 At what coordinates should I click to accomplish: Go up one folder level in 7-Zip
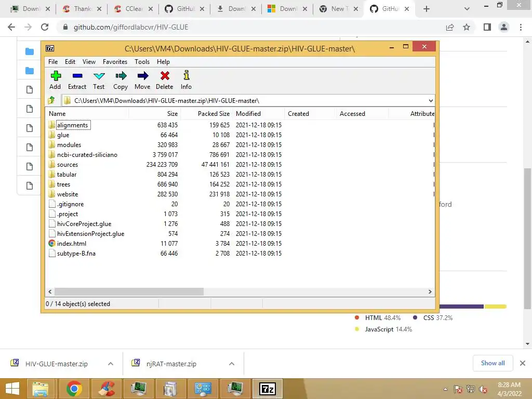click(x=51, y=100)
